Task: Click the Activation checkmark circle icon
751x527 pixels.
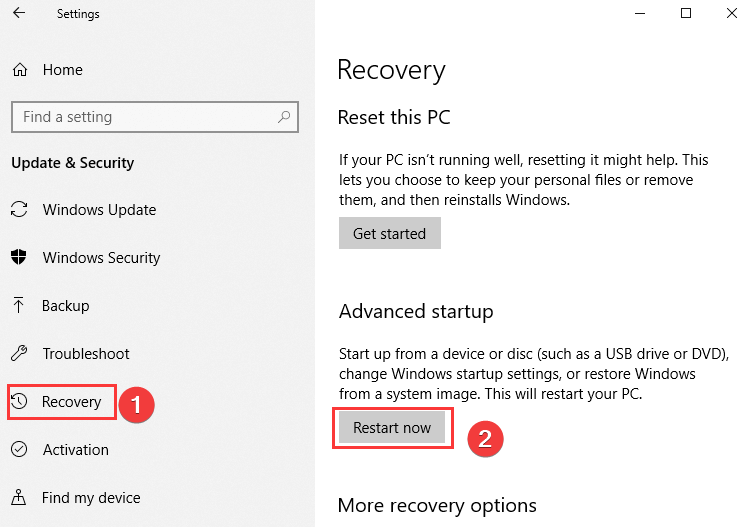Action: [x=19, y=449]
